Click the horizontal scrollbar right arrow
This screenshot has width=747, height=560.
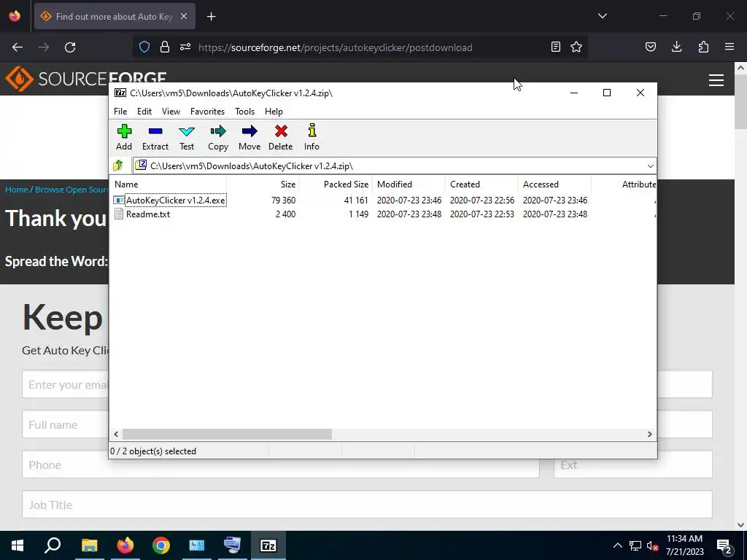point(649,435)
